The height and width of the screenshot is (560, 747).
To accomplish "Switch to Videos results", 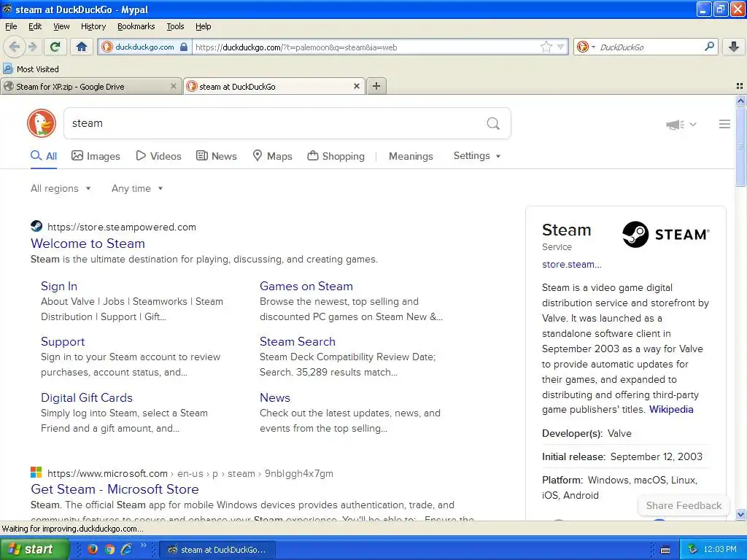I will click(158, 156).
